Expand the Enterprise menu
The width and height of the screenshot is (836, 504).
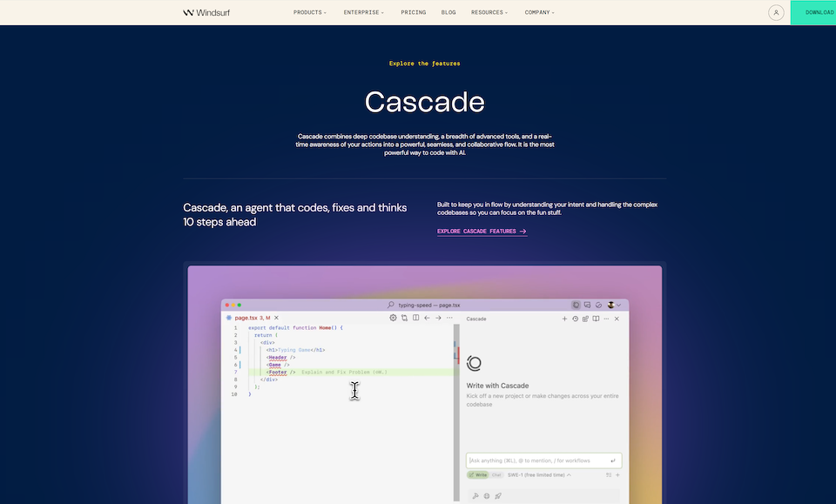click(364, 12)
